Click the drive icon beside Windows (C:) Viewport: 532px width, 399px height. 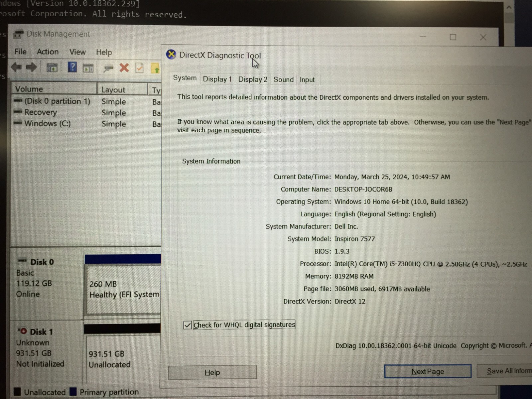coord(18,123)
